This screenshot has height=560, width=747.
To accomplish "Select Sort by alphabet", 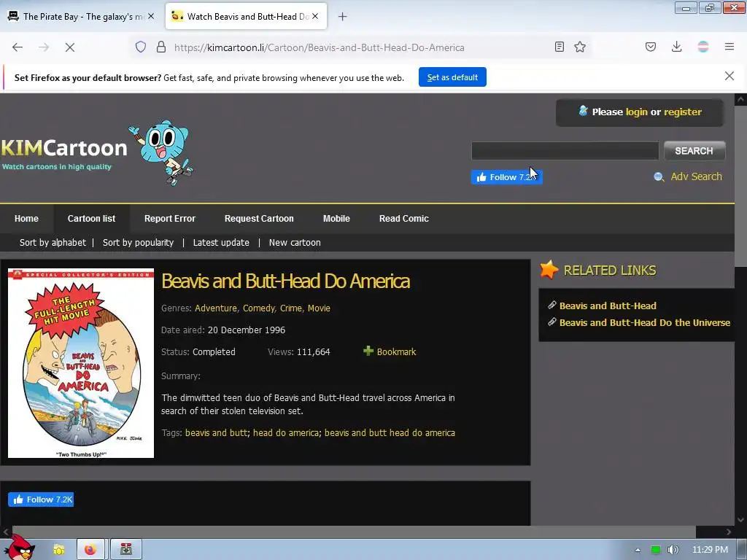I will point(53,242).
